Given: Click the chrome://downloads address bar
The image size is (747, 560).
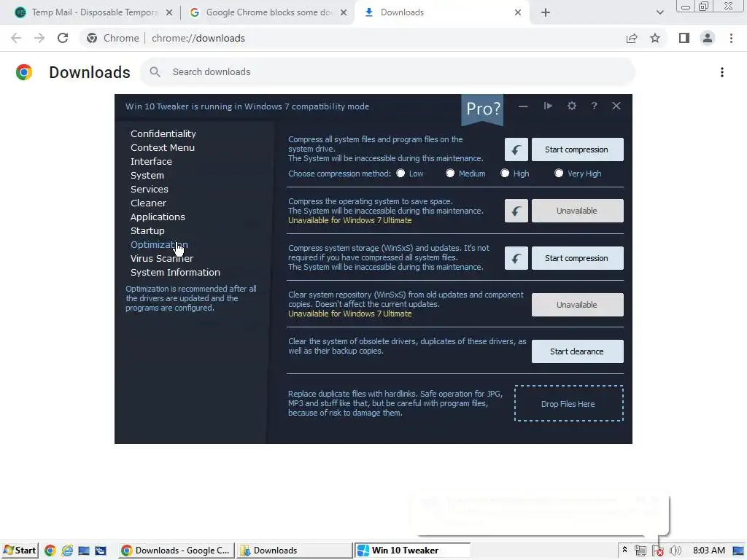Looking at the screenshot, I should click(352, 38).
